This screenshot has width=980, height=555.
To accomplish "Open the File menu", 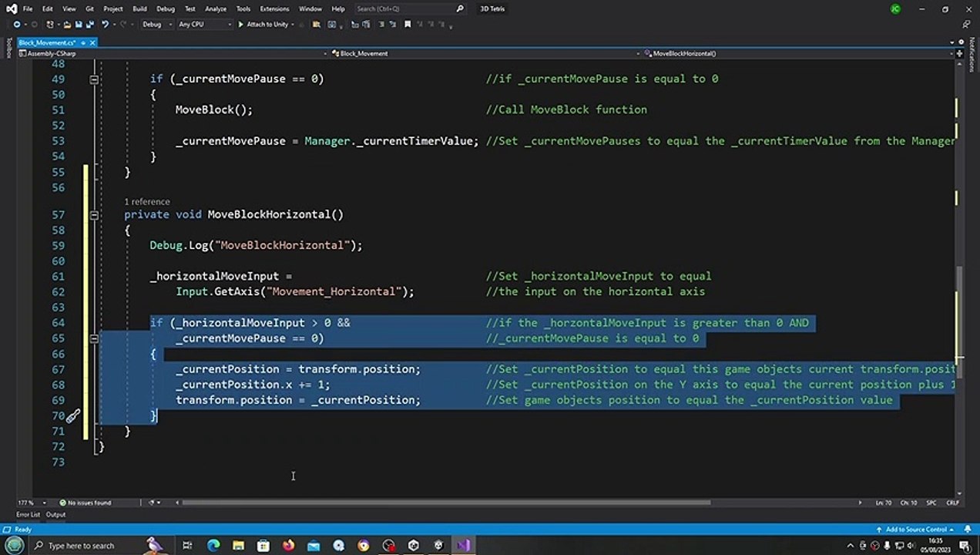I will (x=28, y=8).
